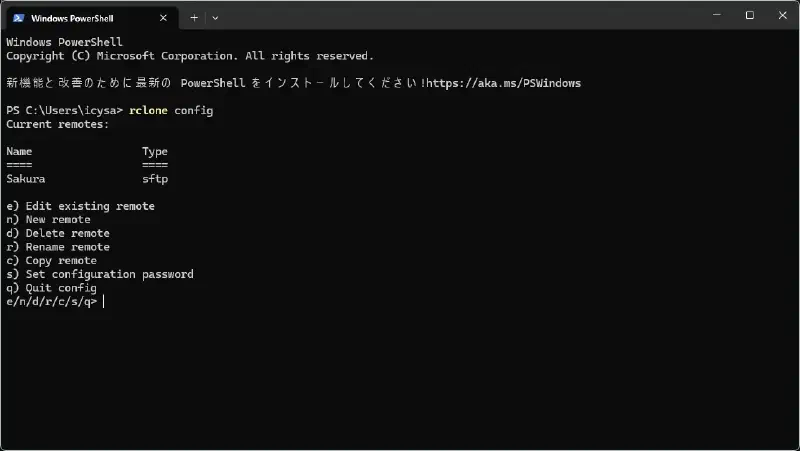
Task: Expand the new tab profile dropdown
Action: coord(215,18)
